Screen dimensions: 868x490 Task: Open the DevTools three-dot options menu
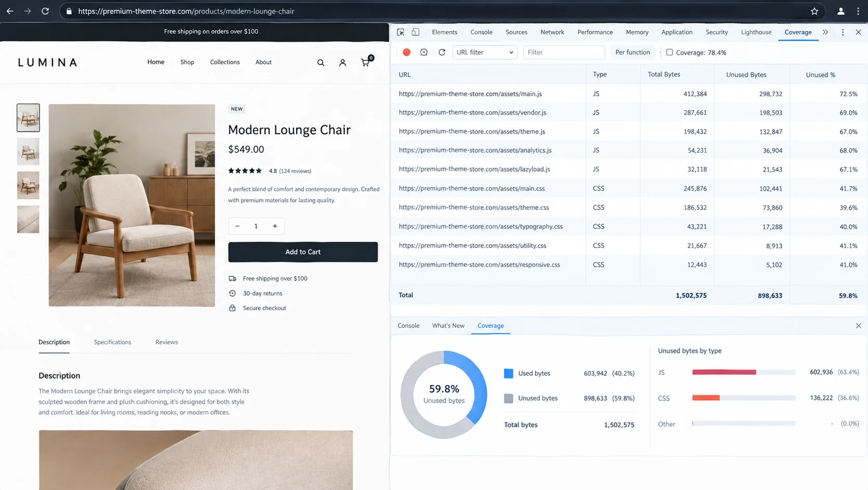click(843, 32)
